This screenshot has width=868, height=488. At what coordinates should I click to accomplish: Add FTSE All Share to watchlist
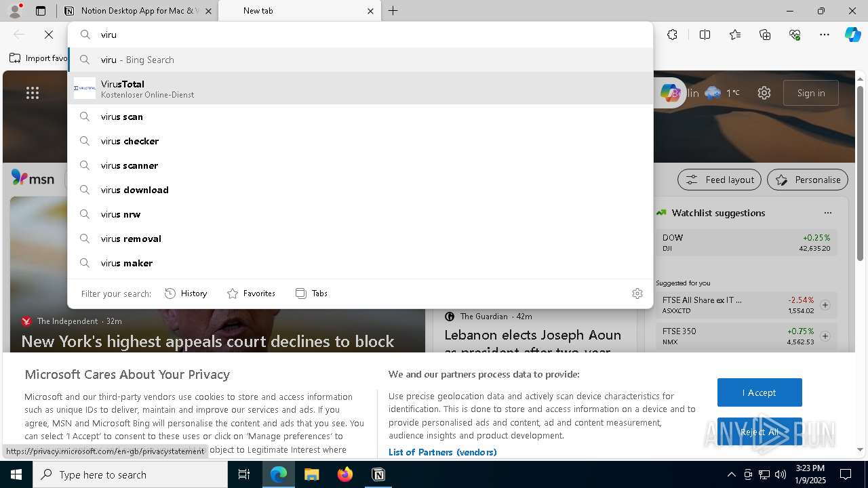(825, 305)
